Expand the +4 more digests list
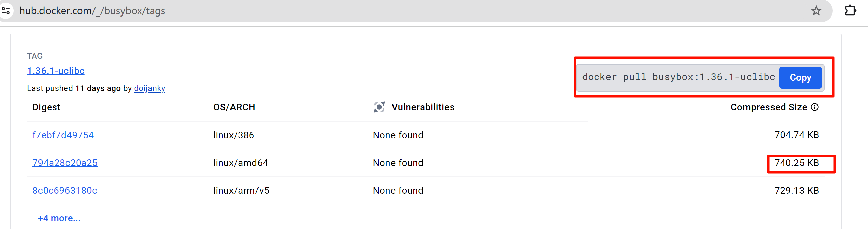This screenshot has height=229, width=868. (59, 218)
